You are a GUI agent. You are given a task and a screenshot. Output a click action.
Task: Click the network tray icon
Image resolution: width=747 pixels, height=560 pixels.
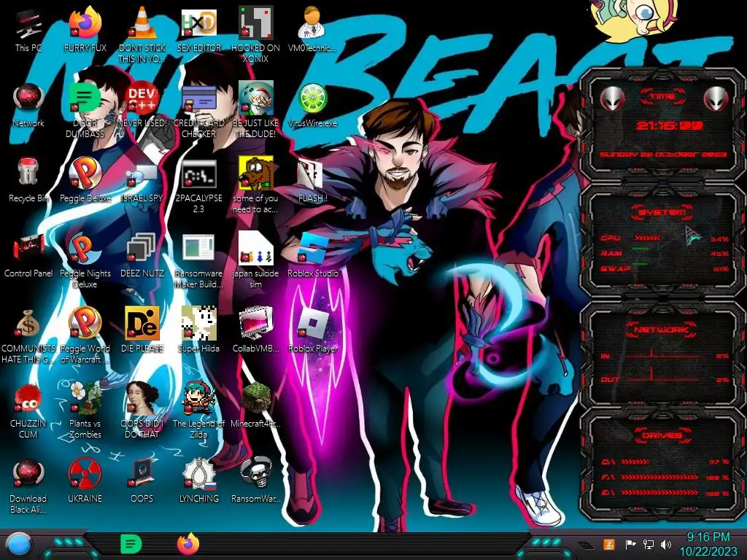[648, 544]
